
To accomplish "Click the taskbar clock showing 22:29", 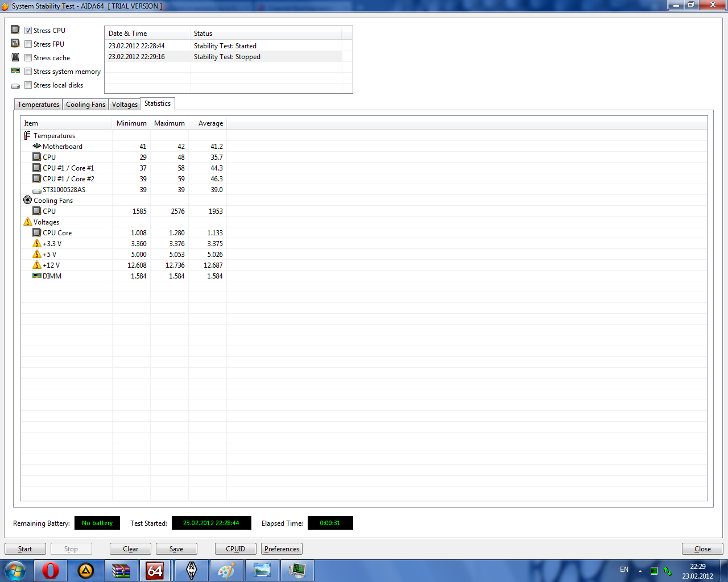I will click(x=698, y=571).
